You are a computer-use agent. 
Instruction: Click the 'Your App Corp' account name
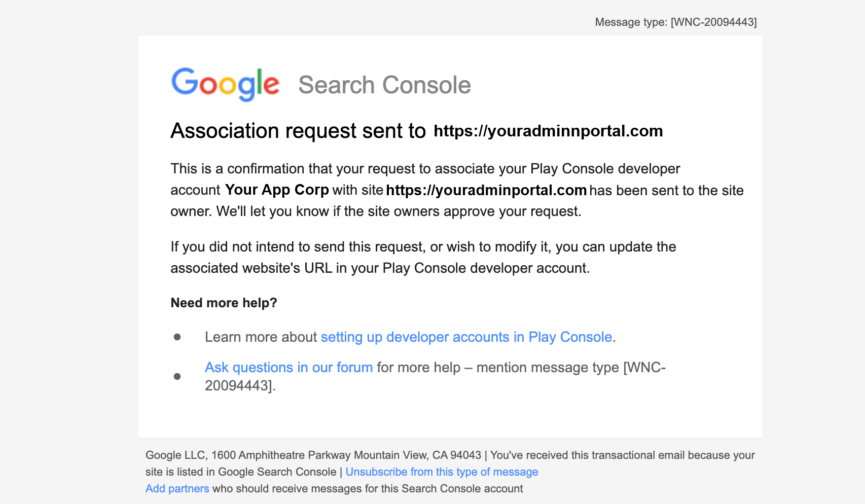click(277, 190)
